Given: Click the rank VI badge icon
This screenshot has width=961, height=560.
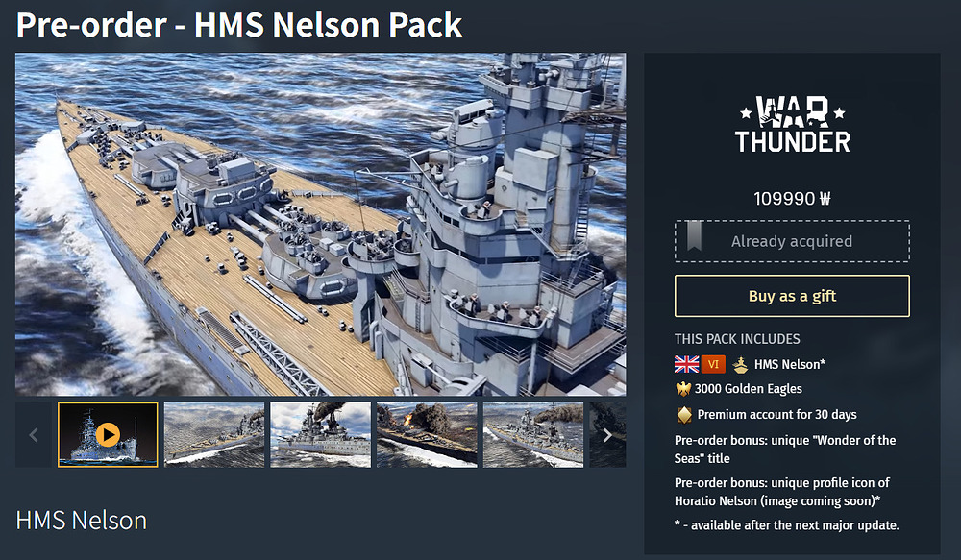Looking at the screenshot, I should [x=713, y=364].
